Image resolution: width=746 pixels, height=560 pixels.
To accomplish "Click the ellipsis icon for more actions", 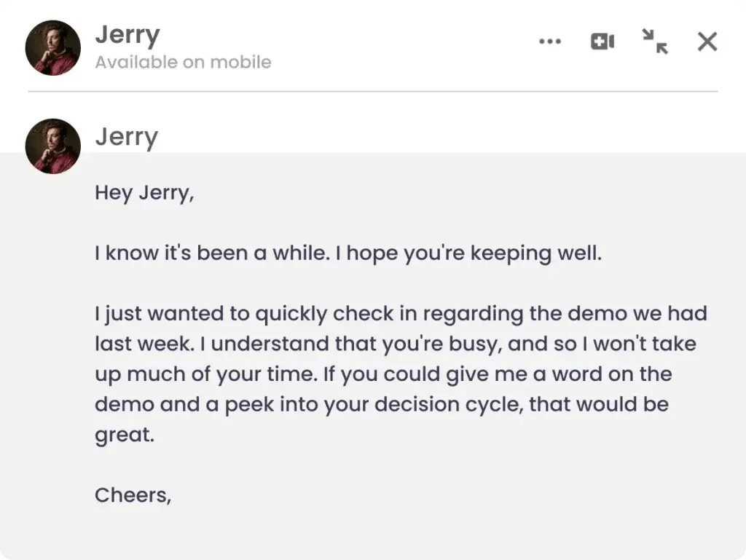I will click(x=550, y=42).
